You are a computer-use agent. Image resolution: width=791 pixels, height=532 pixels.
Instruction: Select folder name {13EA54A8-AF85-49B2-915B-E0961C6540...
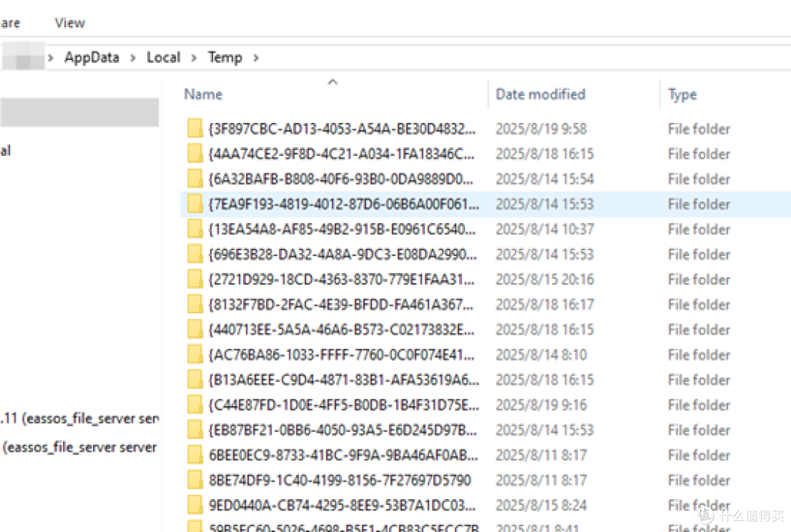coord(342,230)
